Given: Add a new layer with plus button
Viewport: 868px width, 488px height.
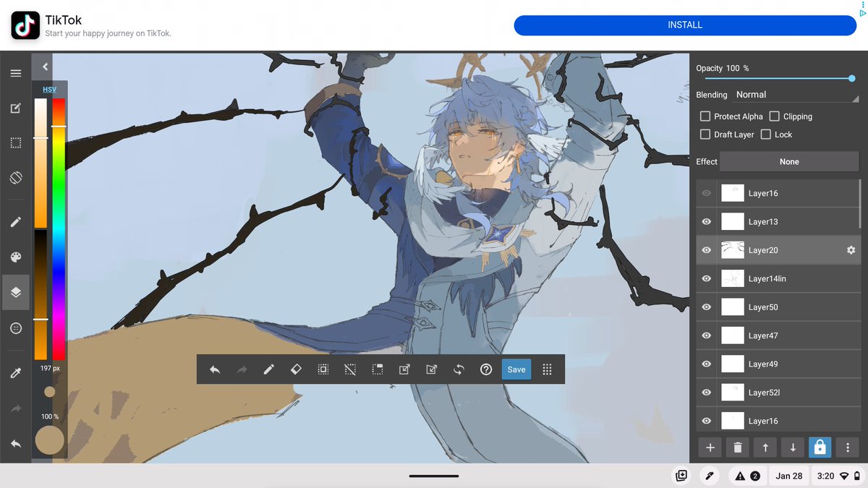Looking at the screenshot, I should pyautogui.click(x=710, y=448).
